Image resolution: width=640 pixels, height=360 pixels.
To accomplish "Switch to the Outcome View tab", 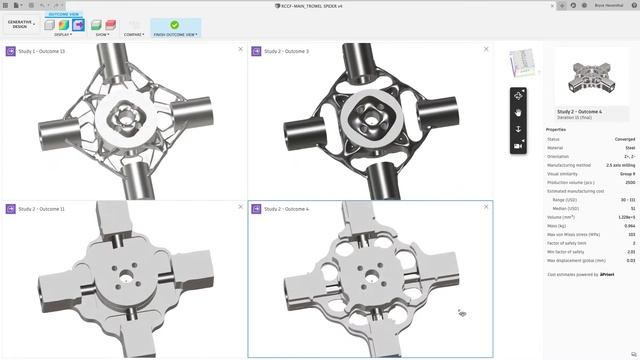I will coord(64,14).
